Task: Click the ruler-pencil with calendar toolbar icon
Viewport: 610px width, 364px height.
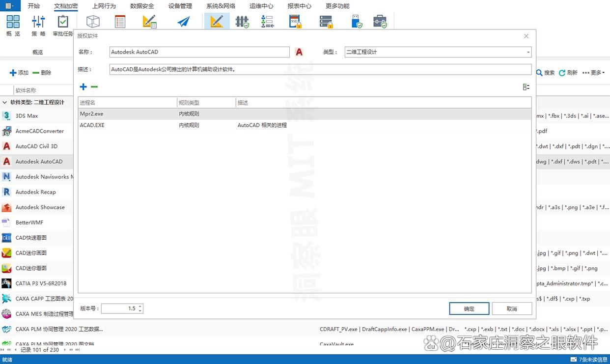Action: pos(149,22)
